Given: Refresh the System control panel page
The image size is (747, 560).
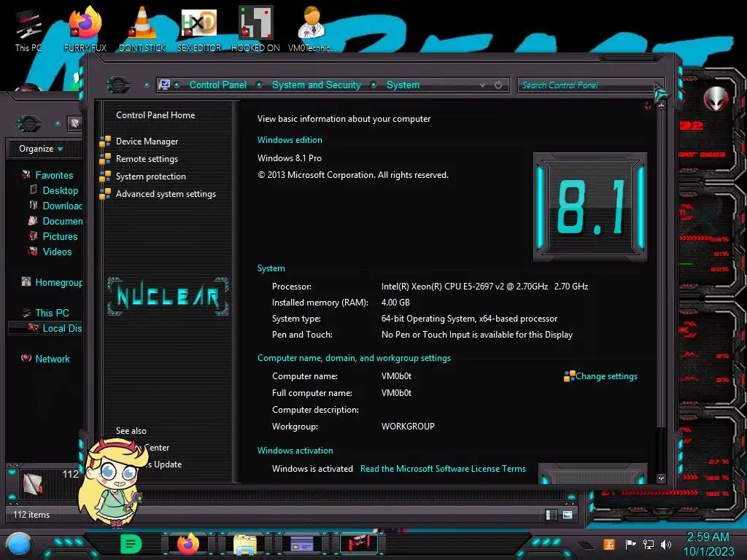Looking at the screenshot, I should coord(498,85).
